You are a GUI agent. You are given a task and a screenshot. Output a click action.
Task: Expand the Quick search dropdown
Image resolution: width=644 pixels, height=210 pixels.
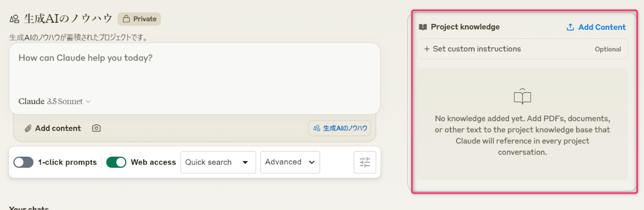pyautogui.click(x=218, y=162)
